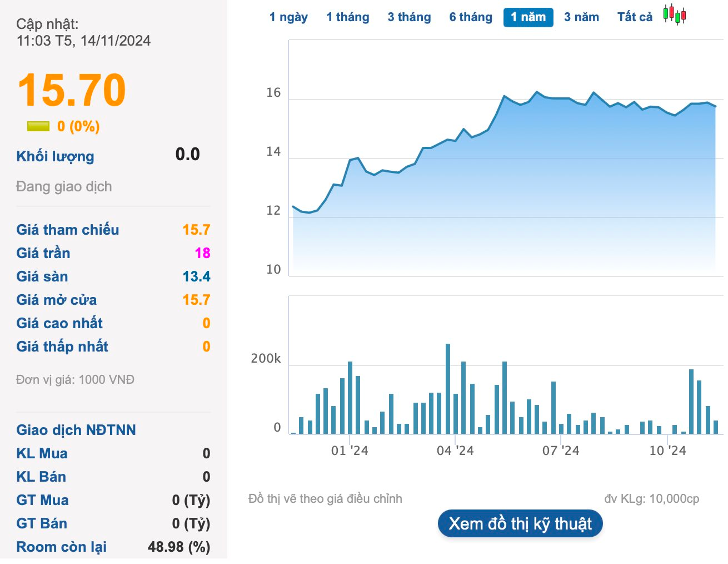The width and height of the screenshot is (728, 564).
Task: Click the floor price value 13.4
Action: pyautogui.click(x=197, y=276)
